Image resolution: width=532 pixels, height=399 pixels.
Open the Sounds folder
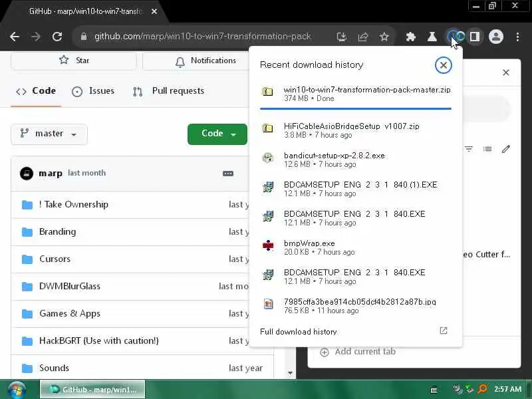pos(55,368)
